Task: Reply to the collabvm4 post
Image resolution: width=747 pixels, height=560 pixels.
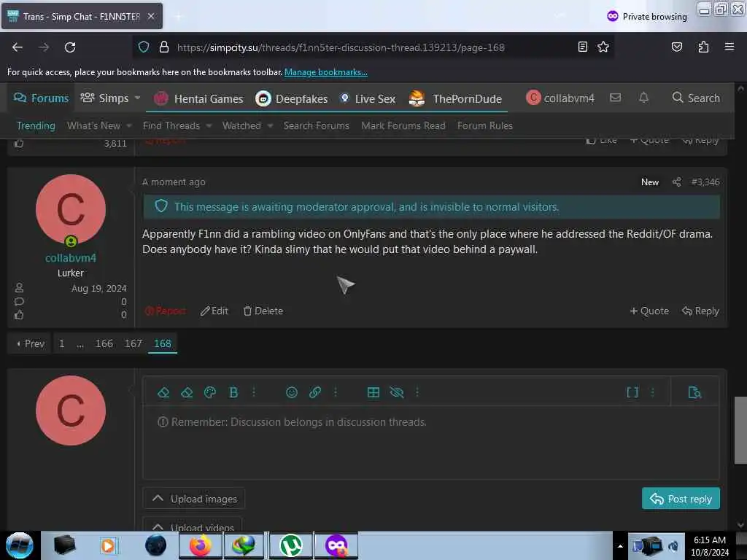Action: (701, 311)
